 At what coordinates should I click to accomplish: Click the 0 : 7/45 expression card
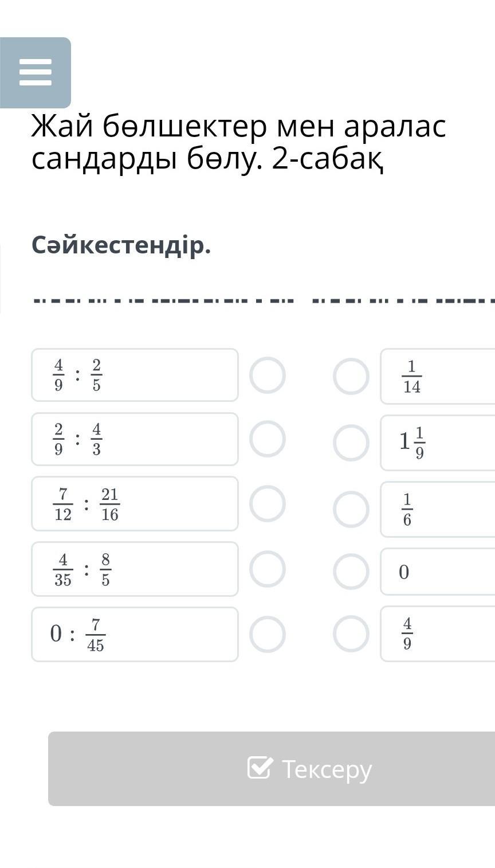pyautogui.click(x=135, y=634)
